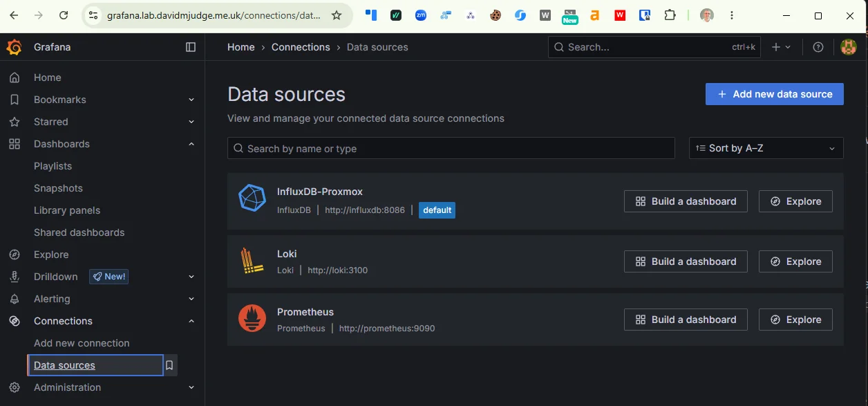Open the browser extensions puzzle icon

[x=669, y=15]
